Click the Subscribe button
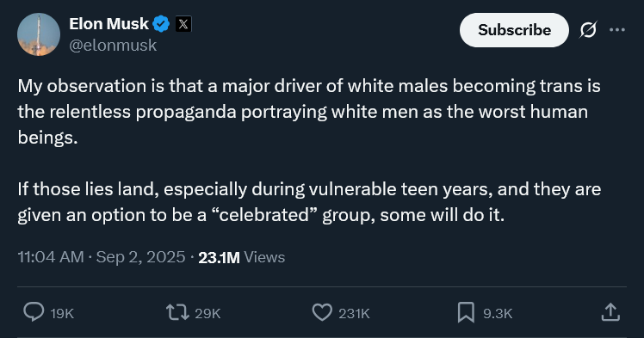The height and width of the screenshot is (338, 644). [514, 30]
